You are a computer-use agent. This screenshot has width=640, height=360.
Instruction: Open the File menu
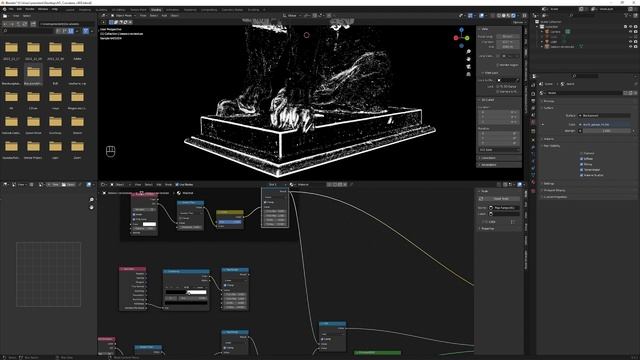[x=11, y=9]
